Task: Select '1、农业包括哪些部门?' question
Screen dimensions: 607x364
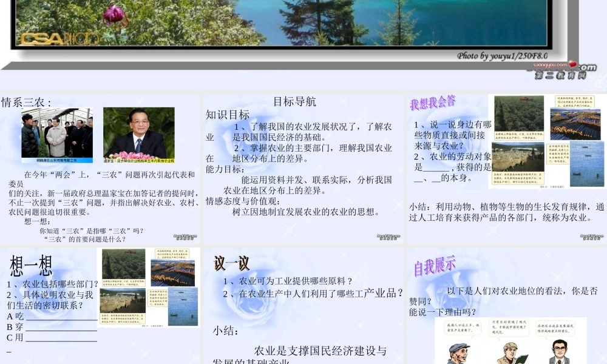Action: (53, 285)
